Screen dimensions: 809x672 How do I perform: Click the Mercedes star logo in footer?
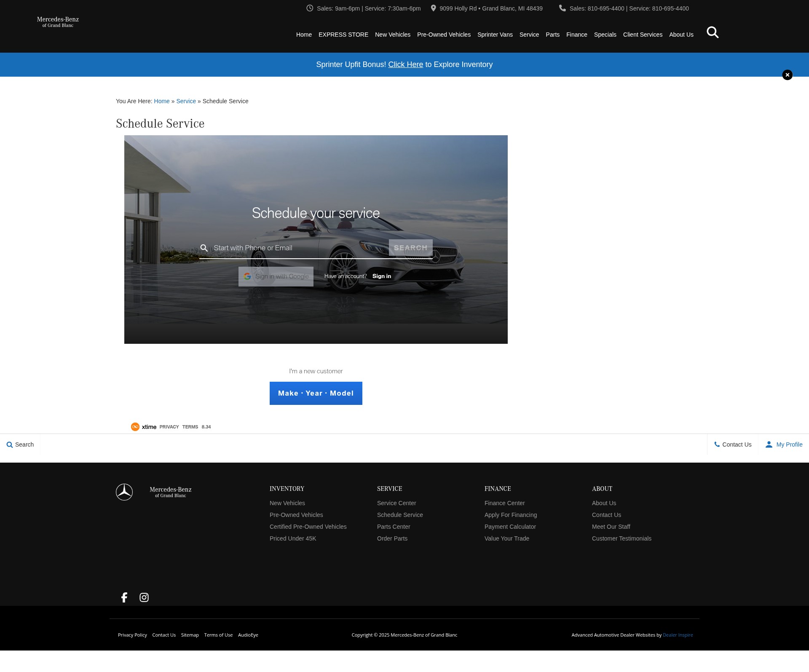(124, 492)
